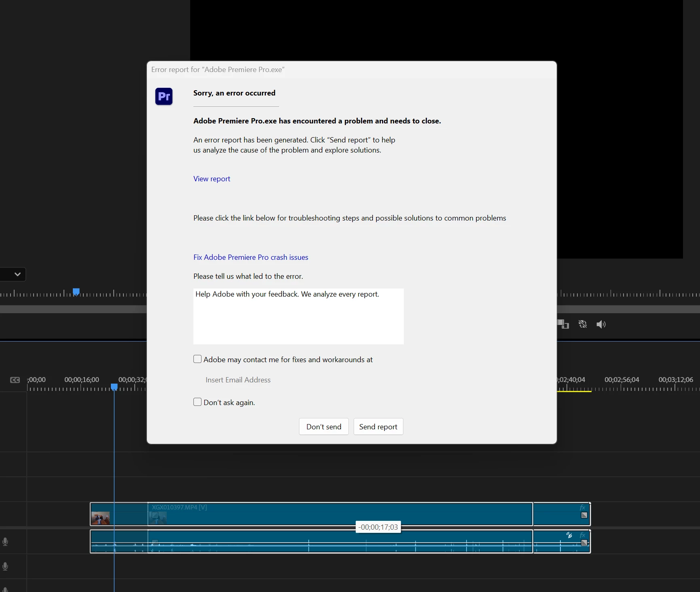Click microphone icon on empty audio track below clip
700x592 pixels.
click(5, 566)
